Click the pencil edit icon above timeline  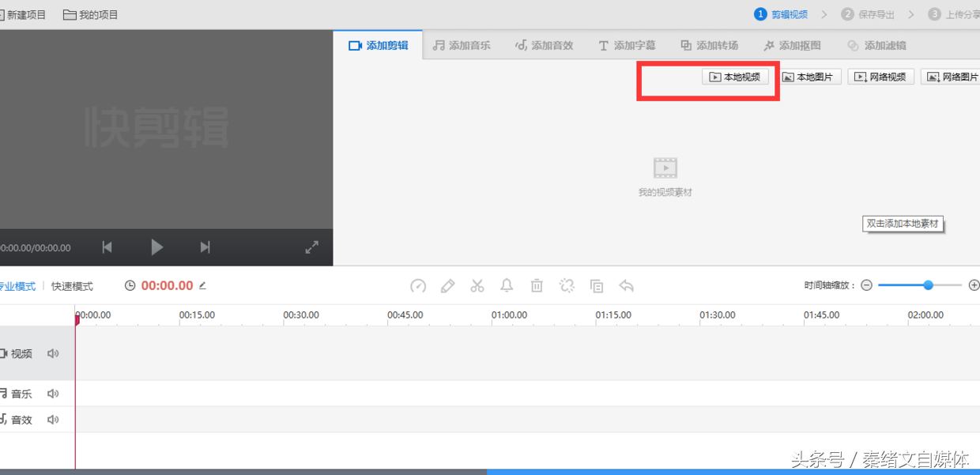[x=448, y=285]
